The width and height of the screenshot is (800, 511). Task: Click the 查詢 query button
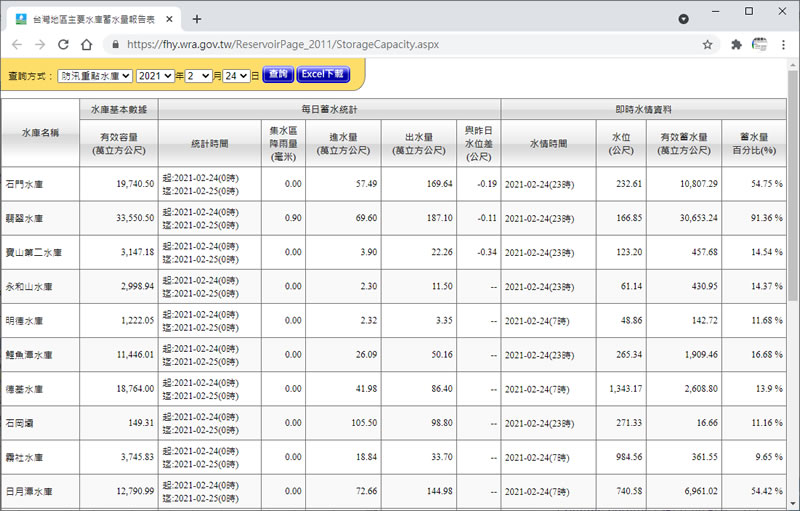tap(278, 74)
